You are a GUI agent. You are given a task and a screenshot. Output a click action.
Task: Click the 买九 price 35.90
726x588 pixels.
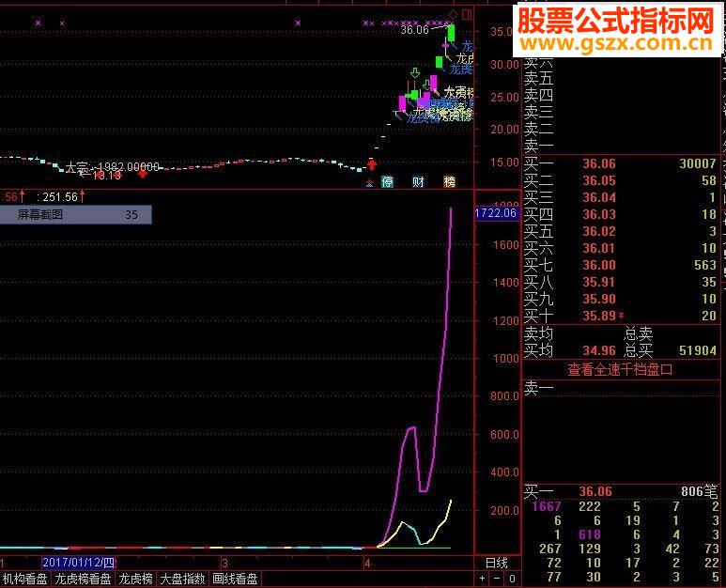[x=599, y=299]
